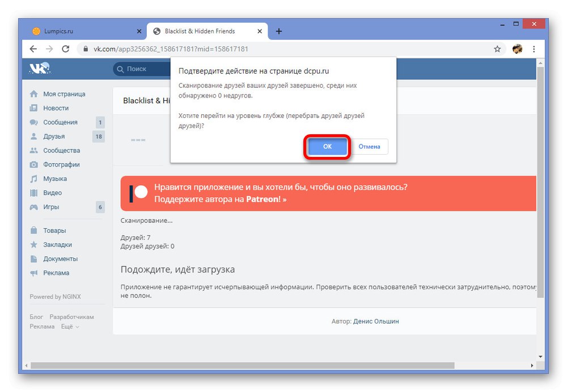Screen dimensions: 567x392
Task: Open the Chrome profile avatar
Action: click(518, 49)
